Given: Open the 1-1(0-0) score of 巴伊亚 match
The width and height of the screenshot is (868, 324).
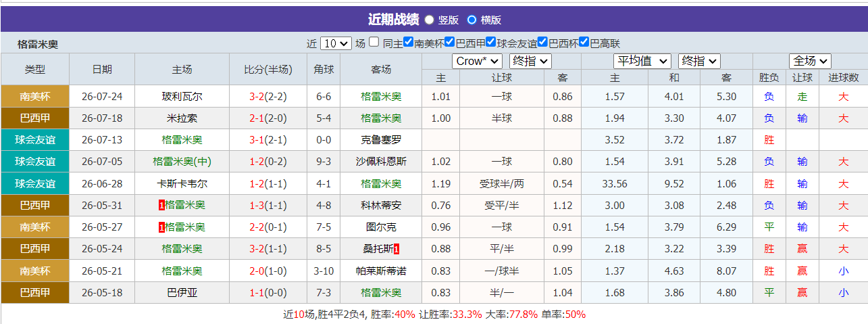Looking at the screenshot, I should (268, 293).
